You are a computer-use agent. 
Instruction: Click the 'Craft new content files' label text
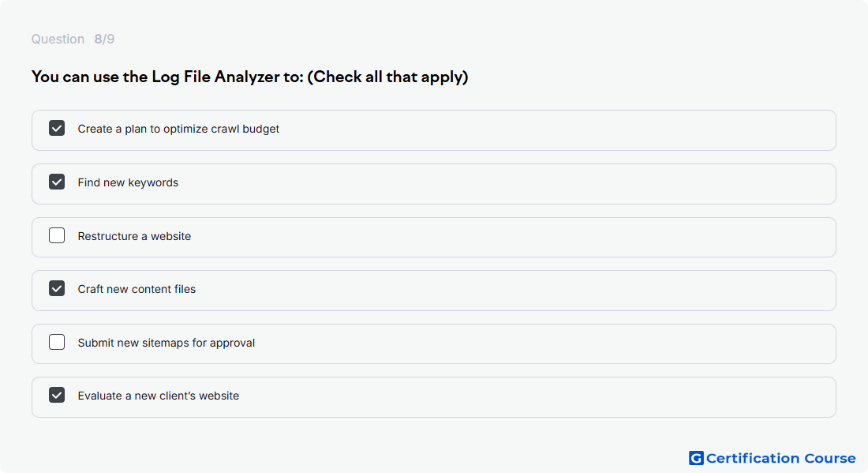(x=137, y=289)
